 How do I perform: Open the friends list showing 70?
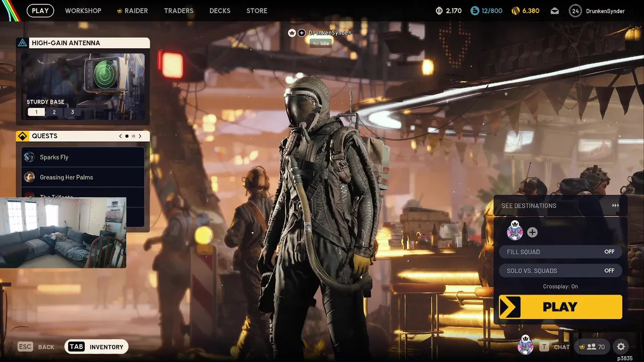593,346
